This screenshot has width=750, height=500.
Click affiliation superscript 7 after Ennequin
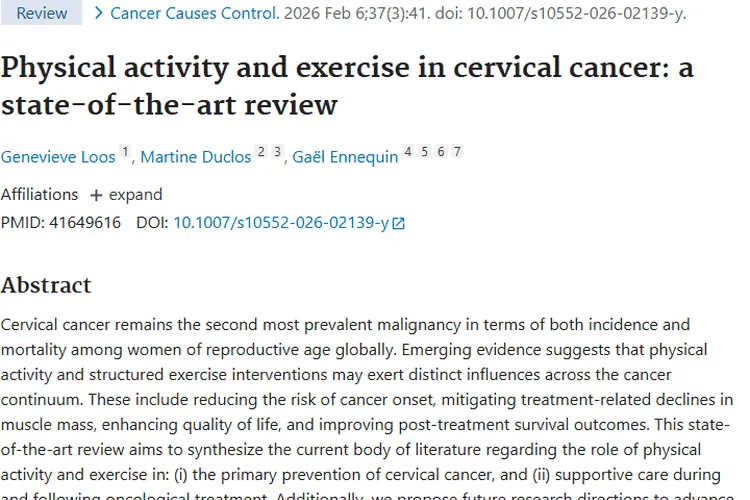pyautogui.click(x=457, y=152)
